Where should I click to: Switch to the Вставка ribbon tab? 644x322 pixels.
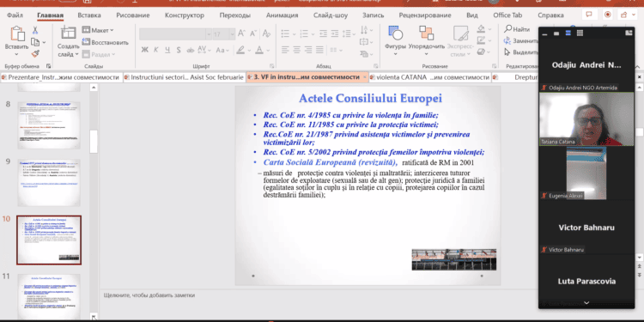89,15
